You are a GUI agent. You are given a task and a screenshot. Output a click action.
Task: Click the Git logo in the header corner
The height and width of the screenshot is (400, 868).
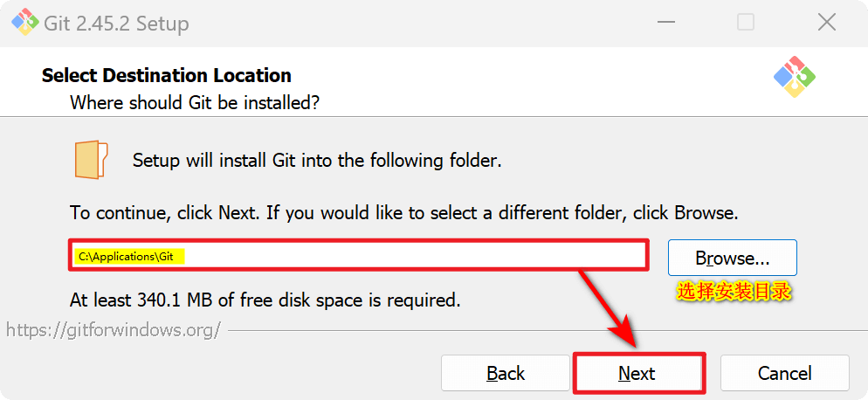point(794,77)
